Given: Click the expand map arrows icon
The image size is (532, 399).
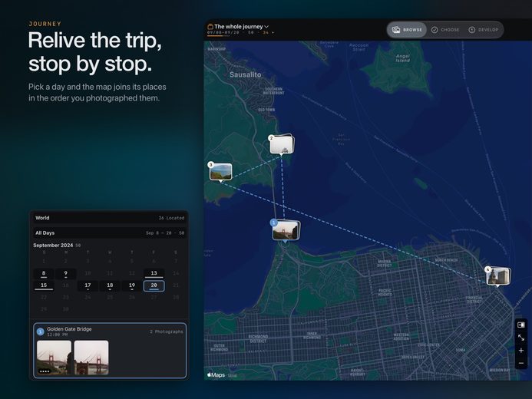Looking at the screenshot, I should pyautogui.click(x=520, y=338).
